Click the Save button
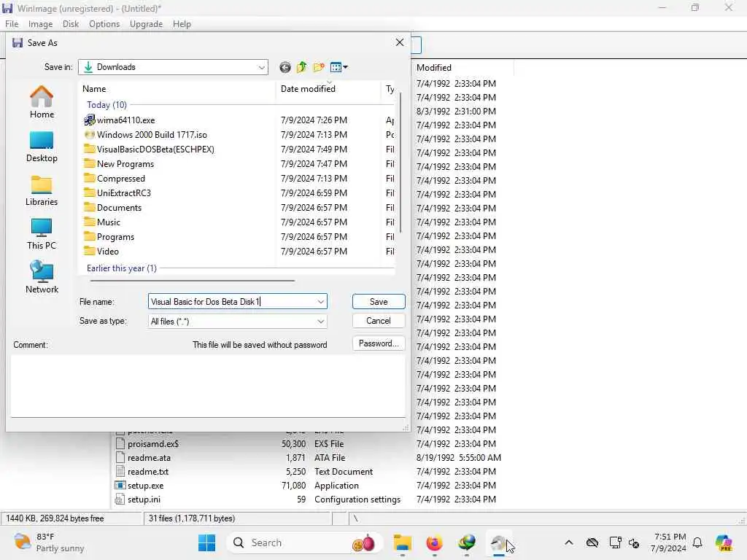The height and width of the screenshot is (560, 747). tap(379, 301)
